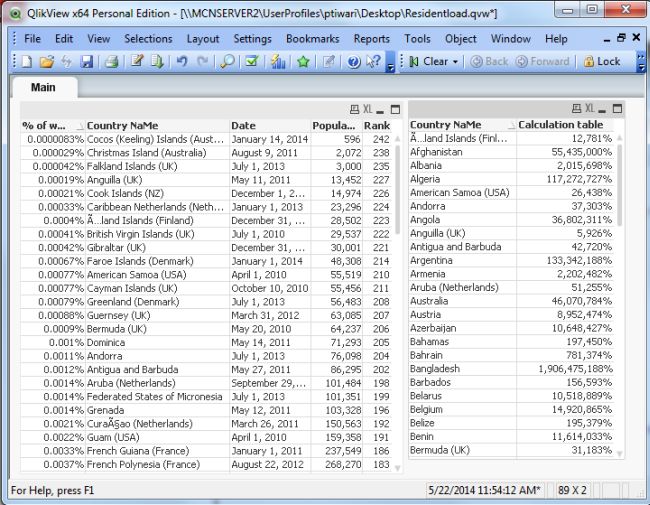Open the Search magnifier icon

coord(227,62)
